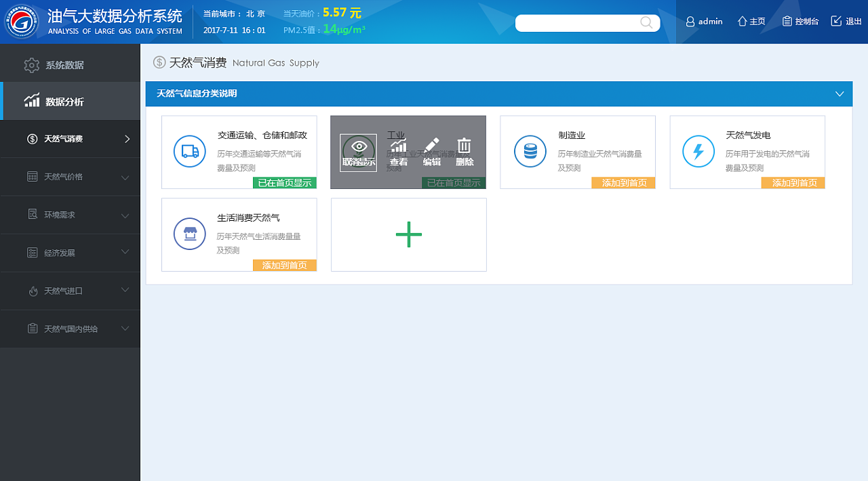This screenshot has height=481, width=868.
Task: Click the admin account link
Action: (704, 21)
